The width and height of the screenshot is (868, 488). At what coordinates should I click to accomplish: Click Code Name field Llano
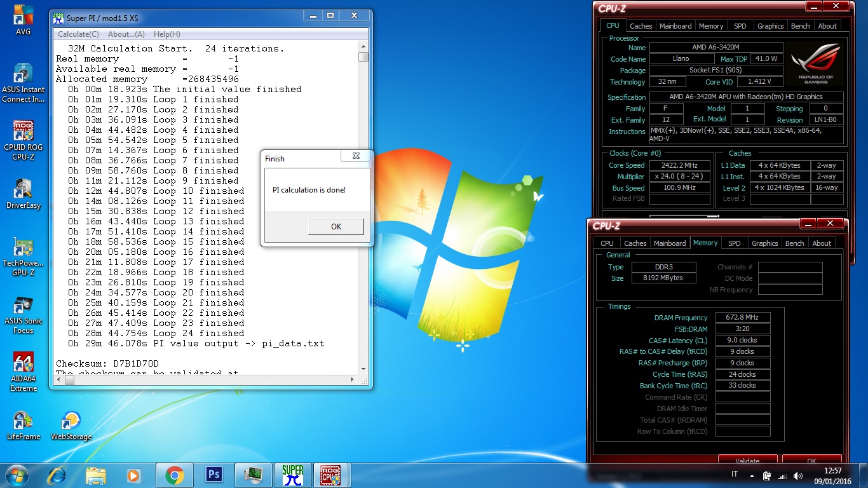click(682, 59)
